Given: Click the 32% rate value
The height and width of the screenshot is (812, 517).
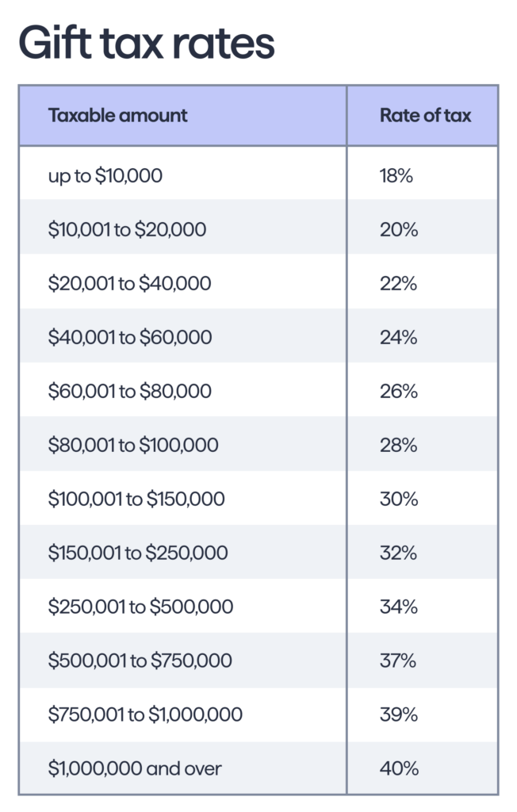Looking at the screenshot, I should pyautogui.click(x=398, y=553).
